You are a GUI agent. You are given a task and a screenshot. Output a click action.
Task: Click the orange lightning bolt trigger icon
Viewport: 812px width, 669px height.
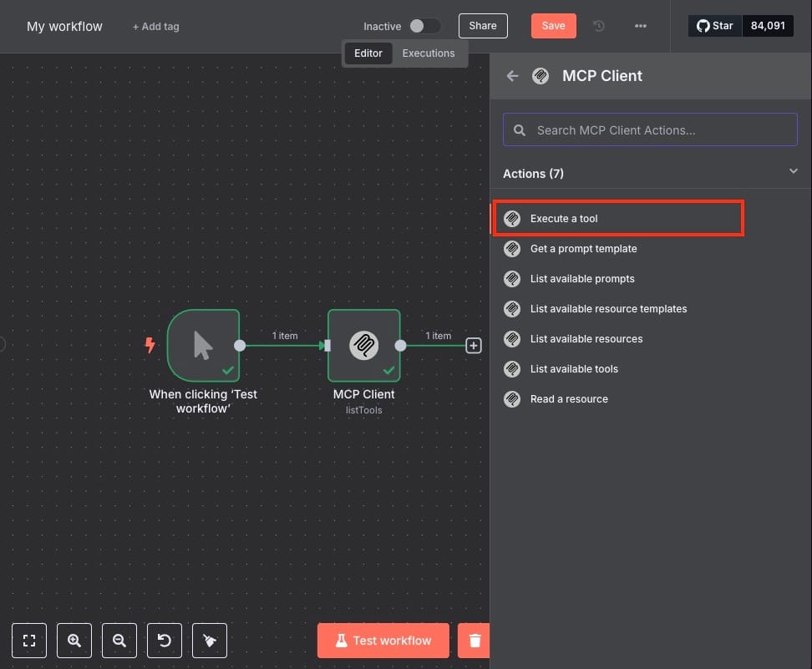click(150, 345)
